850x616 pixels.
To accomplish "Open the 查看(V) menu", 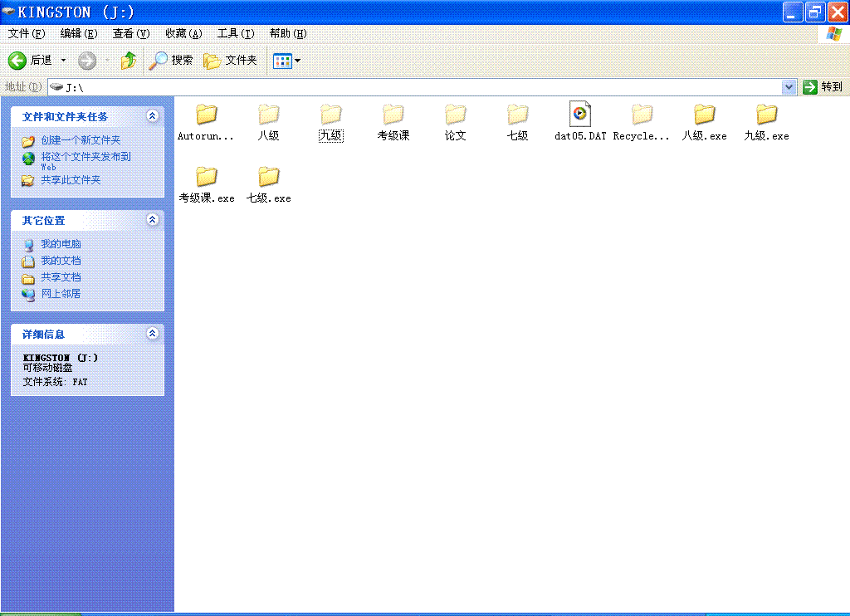I will pos(131,33).
